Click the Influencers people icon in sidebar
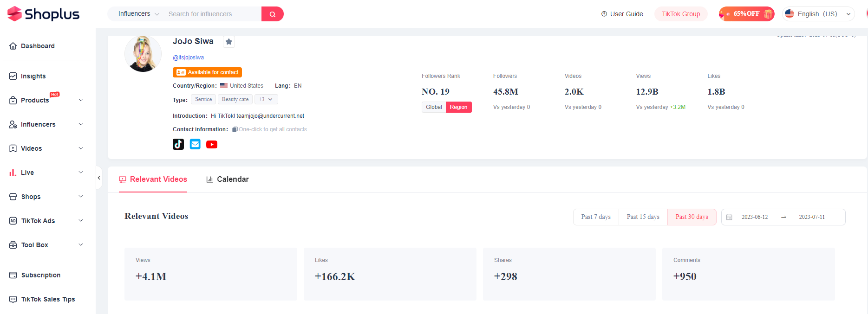 tap(13, 124)
